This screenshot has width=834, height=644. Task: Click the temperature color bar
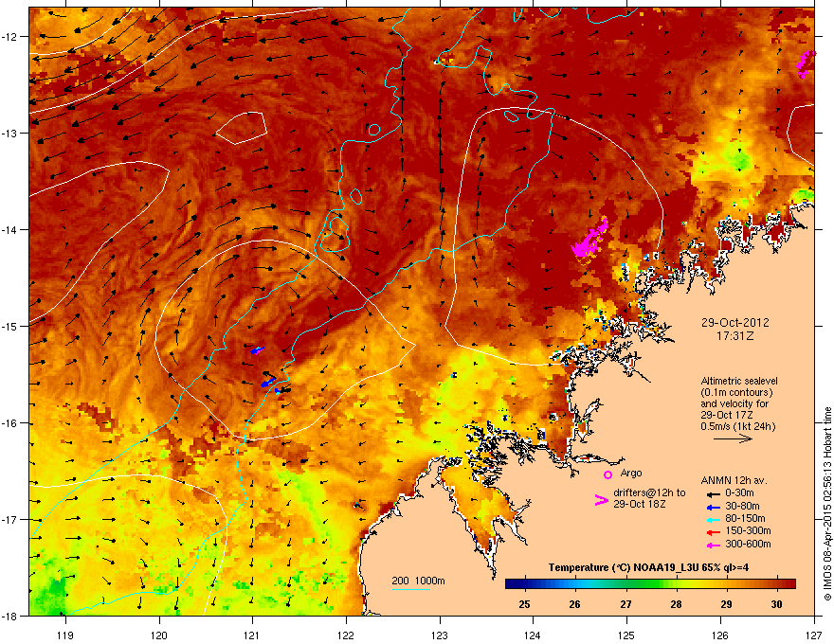(x=650, y=583)
